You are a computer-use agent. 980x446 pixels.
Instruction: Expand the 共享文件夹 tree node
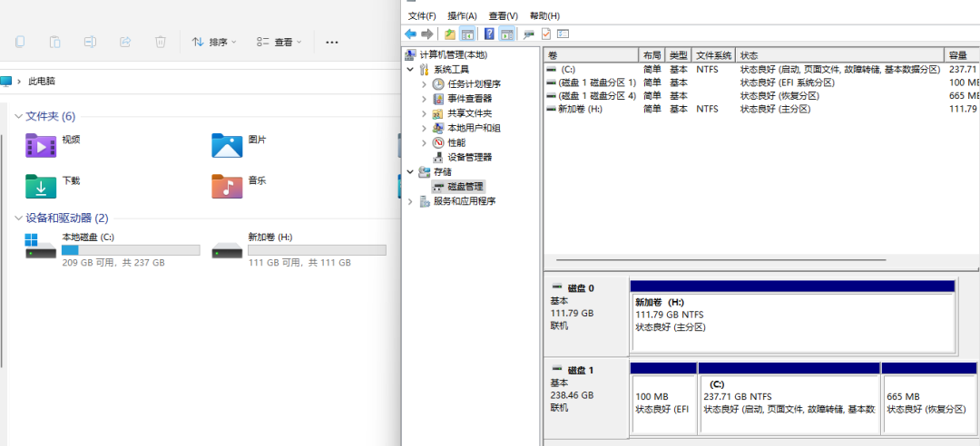coord(425,113)
